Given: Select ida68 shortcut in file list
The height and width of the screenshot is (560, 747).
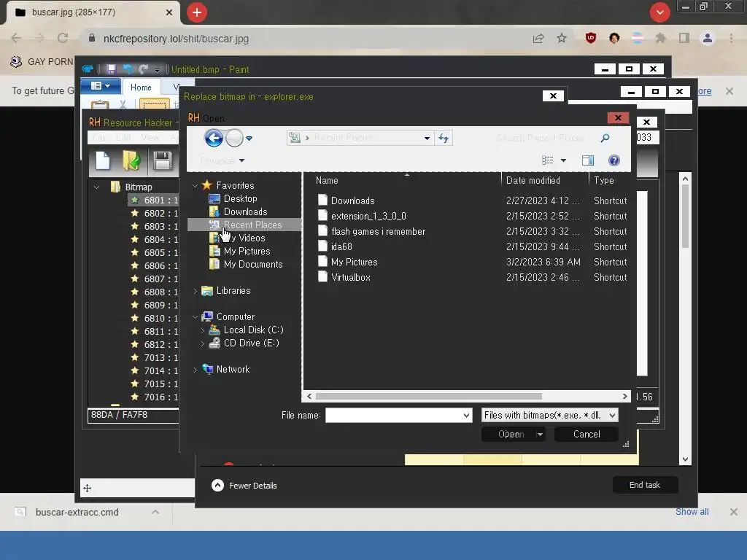Looking at the screenshot, I should (x=341, y=246).
